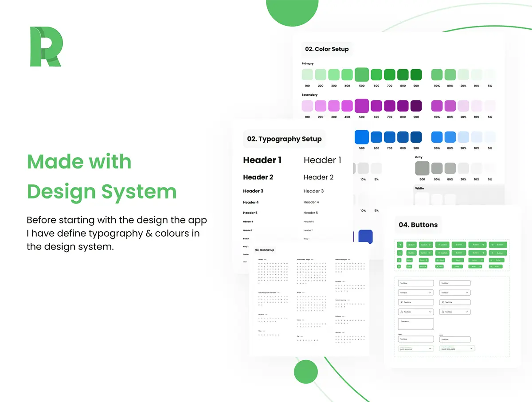Click the user icon in the left plain Textbox field
Image resolution: width=532 pixels, height=402 pixels.
(x=401, y=302)
